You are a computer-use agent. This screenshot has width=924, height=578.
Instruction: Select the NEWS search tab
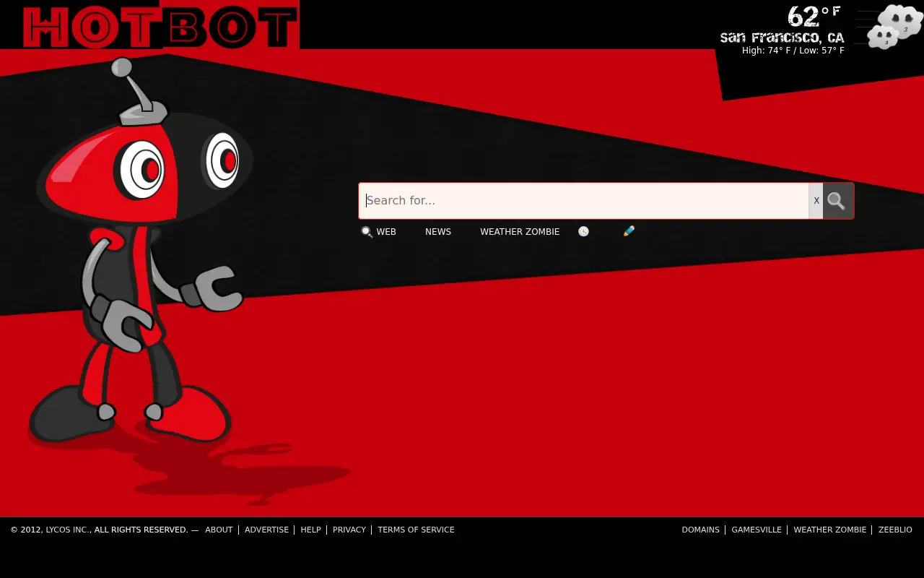438,232
